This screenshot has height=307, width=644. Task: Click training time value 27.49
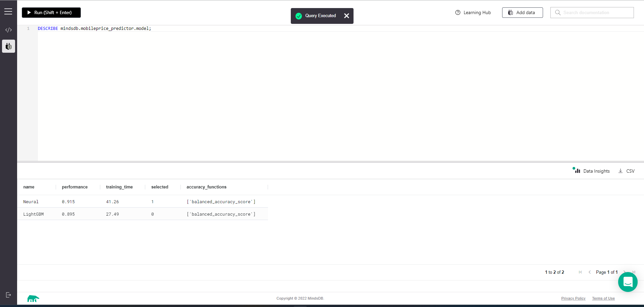(112, 214)
